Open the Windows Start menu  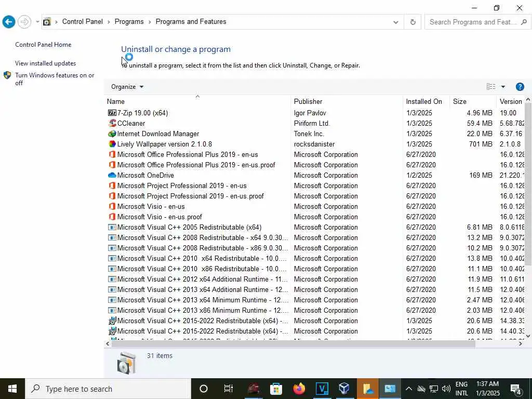click(x=12, y=389)
